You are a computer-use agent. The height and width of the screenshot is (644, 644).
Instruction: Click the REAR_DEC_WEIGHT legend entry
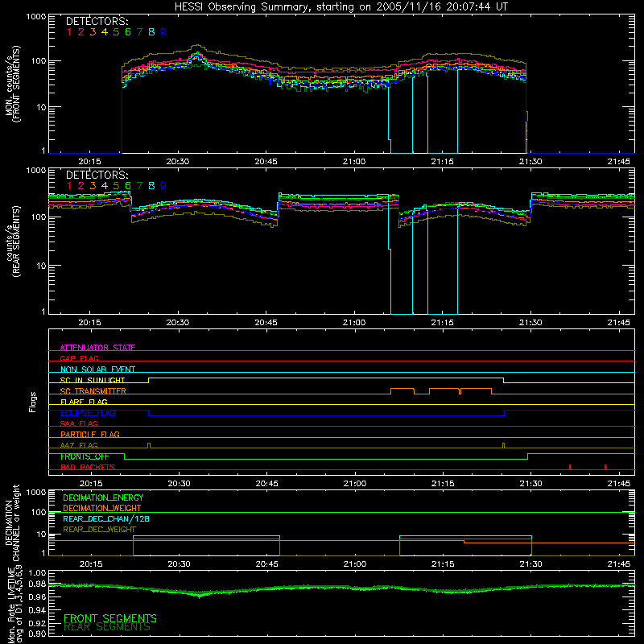click(99, 530)
